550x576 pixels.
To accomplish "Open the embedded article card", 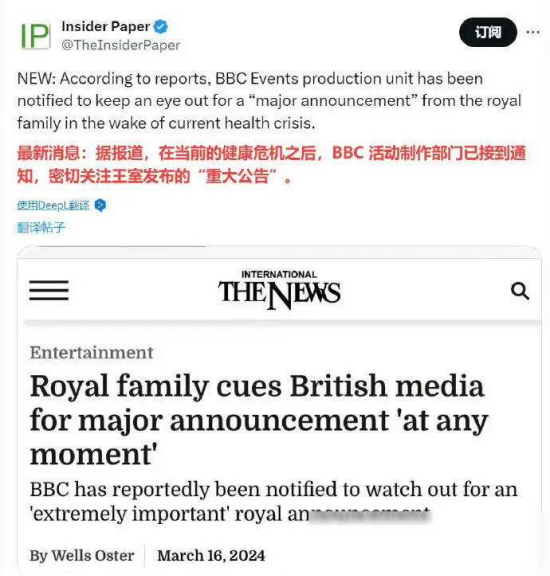I will coord(279,410).
